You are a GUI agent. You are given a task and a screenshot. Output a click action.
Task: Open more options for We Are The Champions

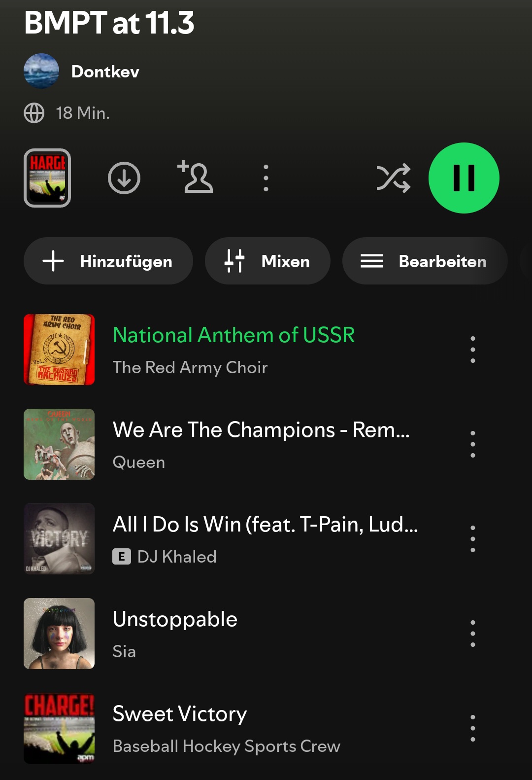(x=473, y=444)
